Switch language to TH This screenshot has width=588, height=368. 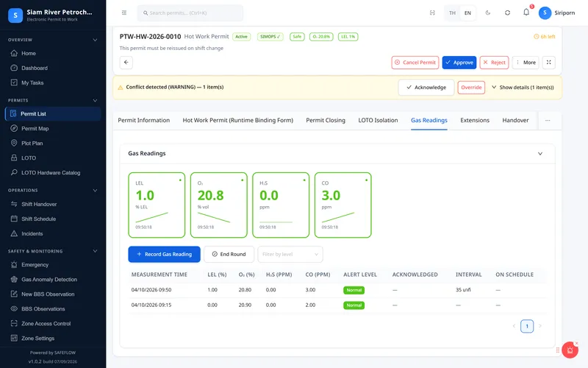pyautogui.click(x=452, y=13)
